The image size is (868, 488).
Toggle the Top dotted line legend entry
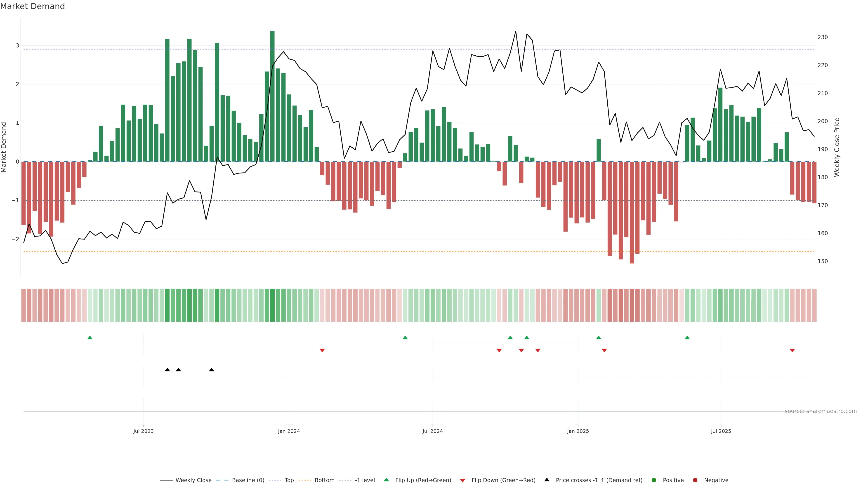289,480
